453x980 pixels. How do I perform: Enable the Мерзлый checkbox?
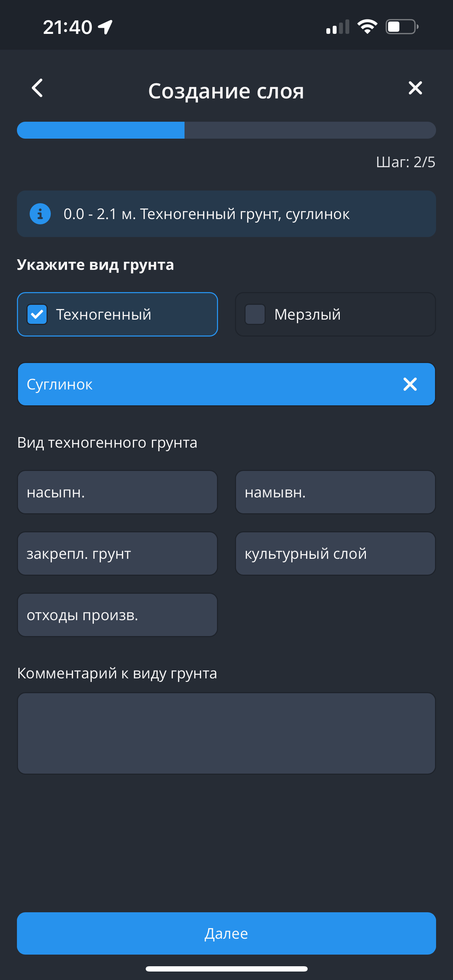(255, 314)
